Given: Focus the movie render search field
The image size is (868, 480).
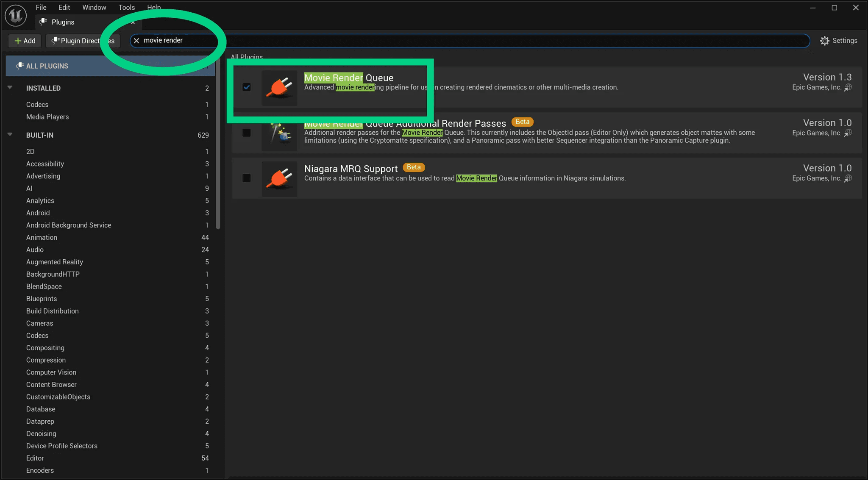Looking at the screenshot, I should pos(470,41).
